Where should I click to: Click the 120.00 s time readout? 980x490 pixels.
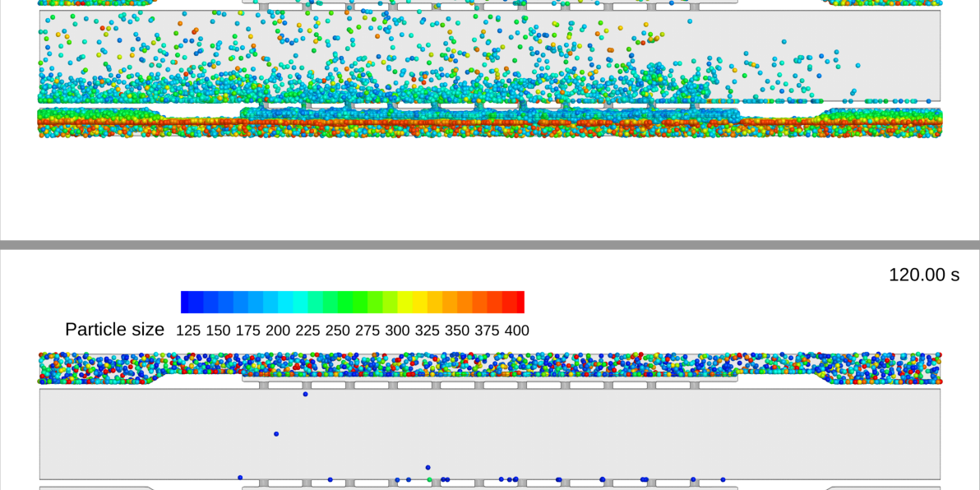tap(924, 275)
